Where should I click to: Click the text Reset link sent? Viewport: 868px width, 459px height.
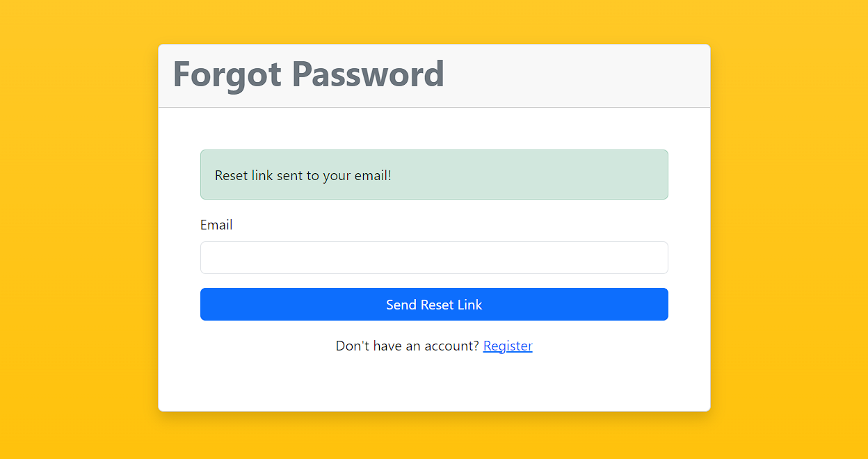click(303, 175)
